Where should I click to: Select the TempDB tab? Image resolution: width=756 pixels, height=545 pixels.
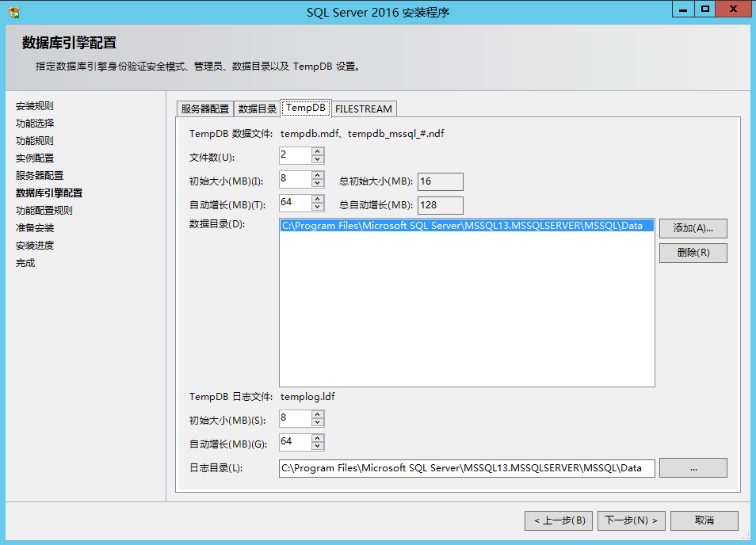[x=306, y=108]
